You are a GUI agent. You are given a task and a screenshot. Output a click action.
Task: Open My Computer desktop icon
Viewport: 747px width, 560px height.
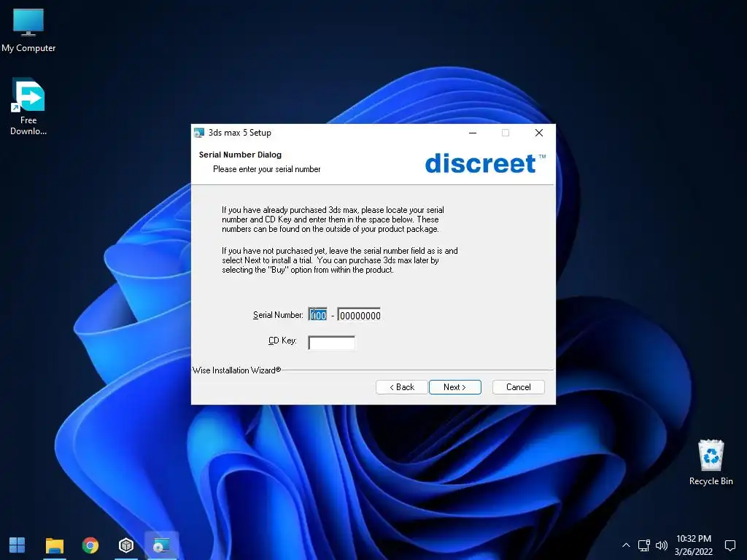(x=28, y=31)
